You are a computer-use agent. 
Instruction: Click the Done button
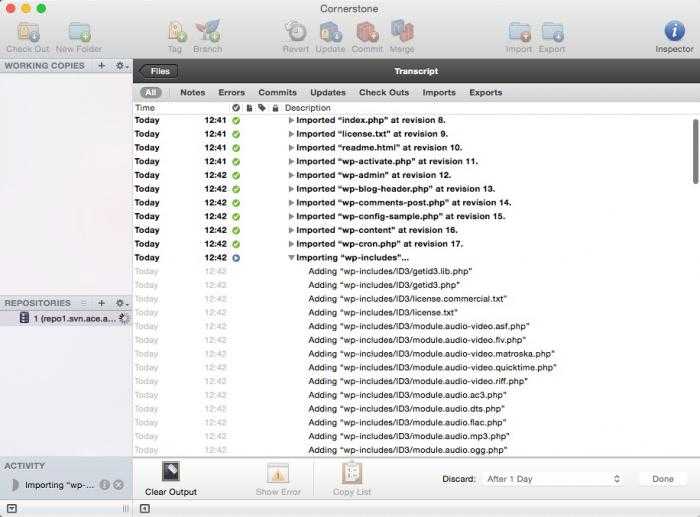[x=662, y=479]
